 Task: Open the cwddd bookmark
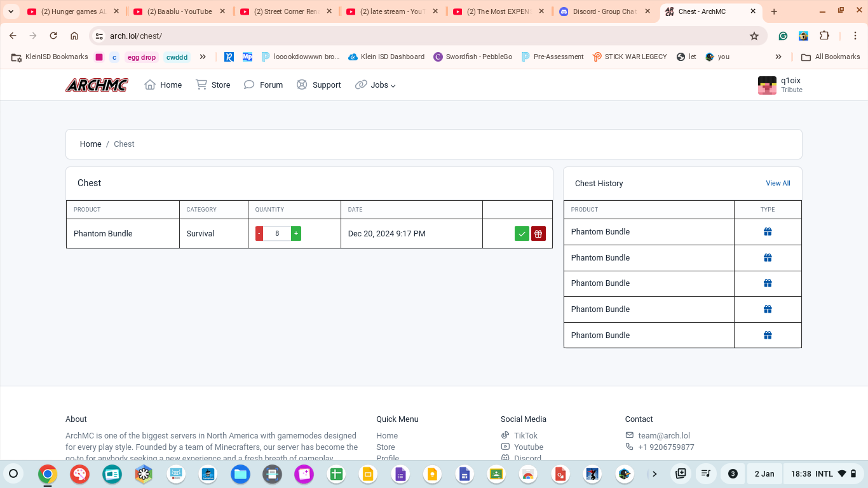[x=177, y=57]
